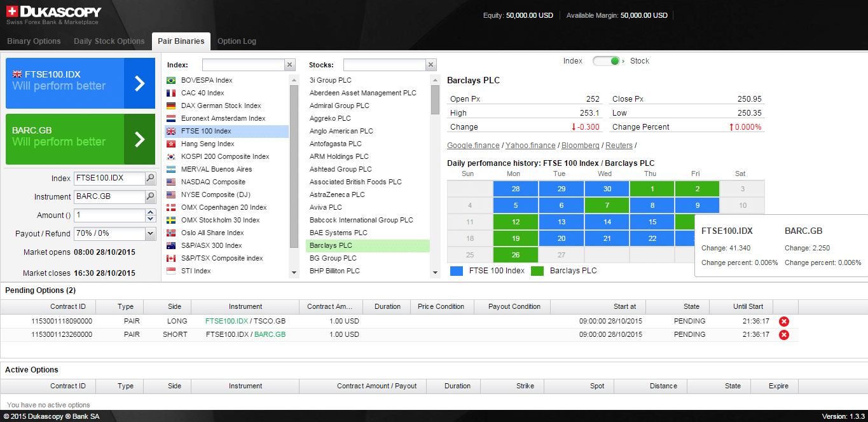This screenshot has width=868, height=422.
Task: Click the search icon beside the Index field
Action: pyautogui.click(x=151, y=179)
